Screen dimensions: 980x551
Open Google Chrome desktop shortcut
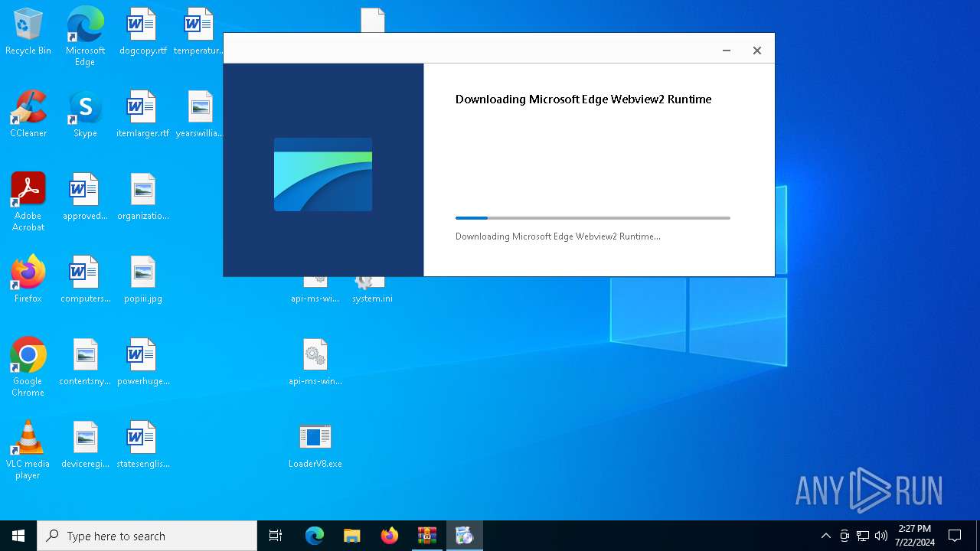point(28,367)
